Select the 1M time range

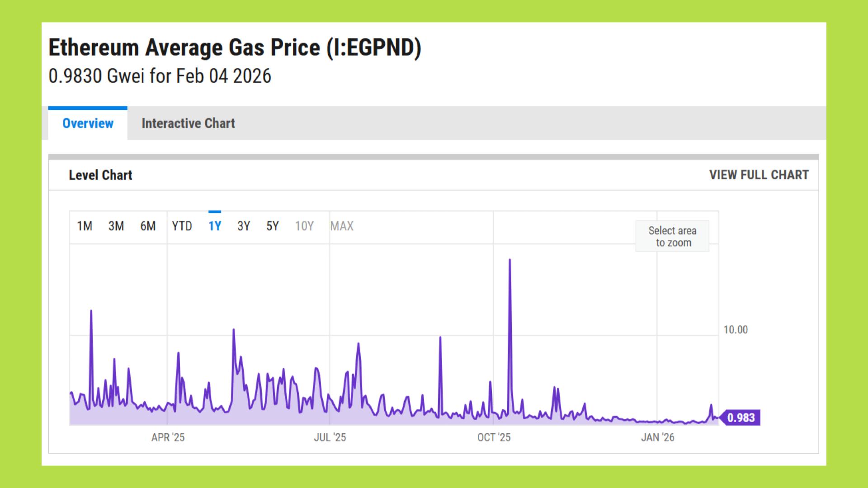click(85, 226)
